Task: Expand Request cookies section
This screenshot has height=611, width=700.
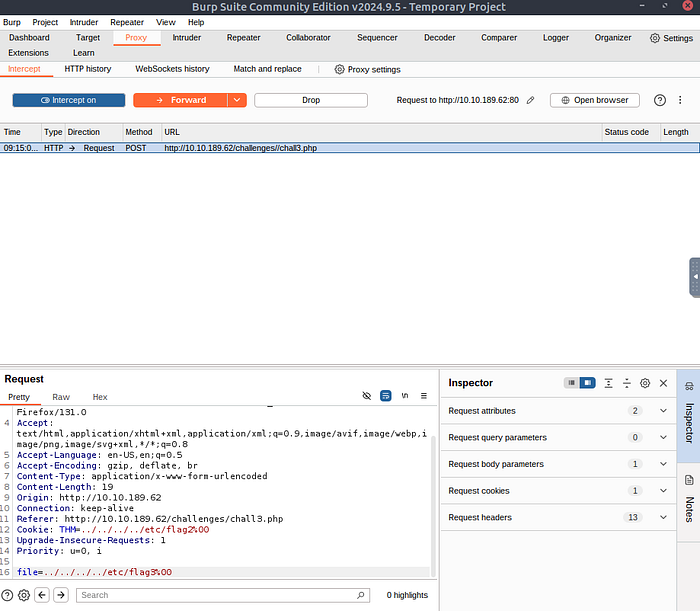Action: click(558, 491)
